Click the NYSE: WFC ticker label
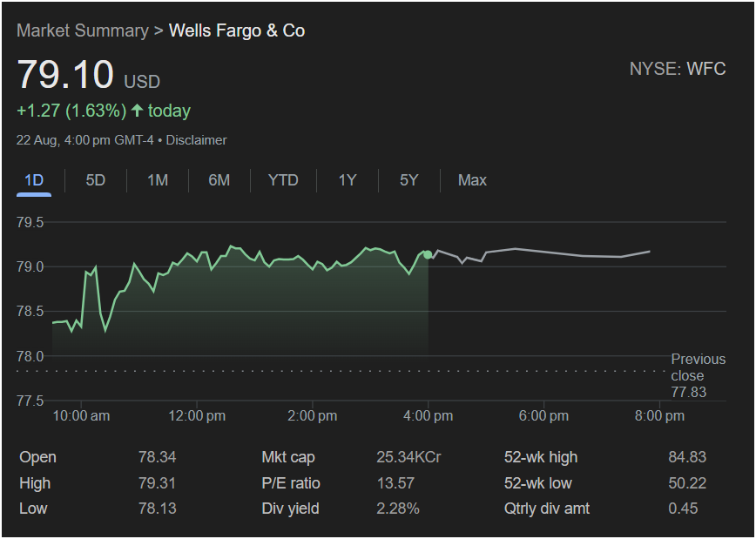This screenshot has height=539, width=756. coord(678,70)
